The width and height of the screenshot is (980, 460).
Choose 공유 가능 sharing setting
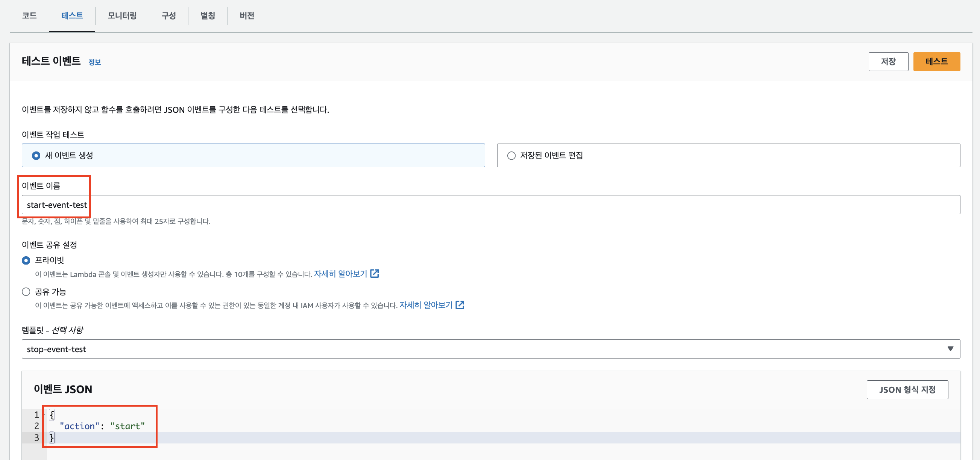click(26, 292)
